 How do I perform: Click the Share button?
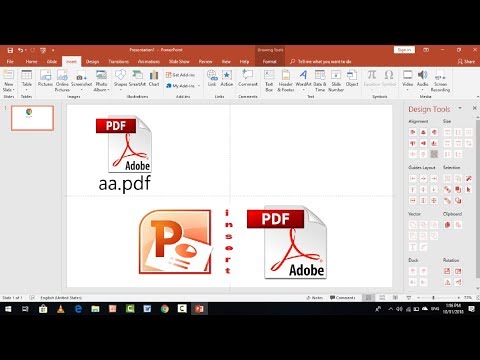click(x=466, y=62)
